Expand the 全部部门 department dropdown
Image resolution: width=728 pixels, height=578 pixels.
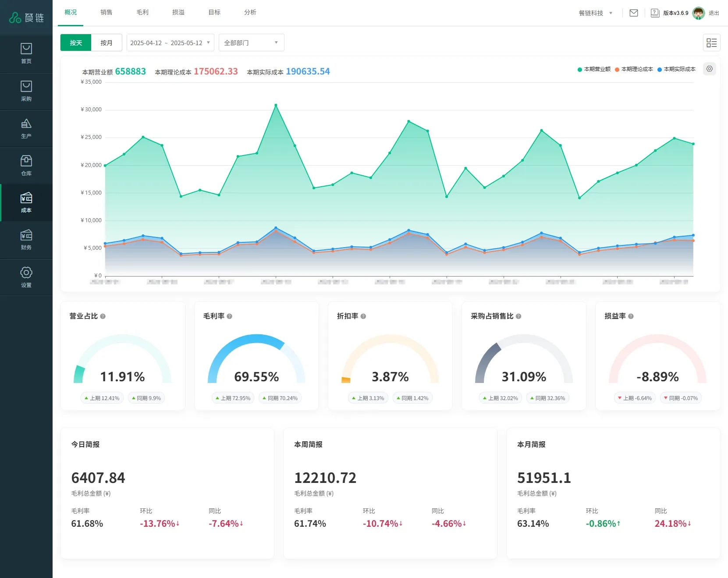point(251,43)
